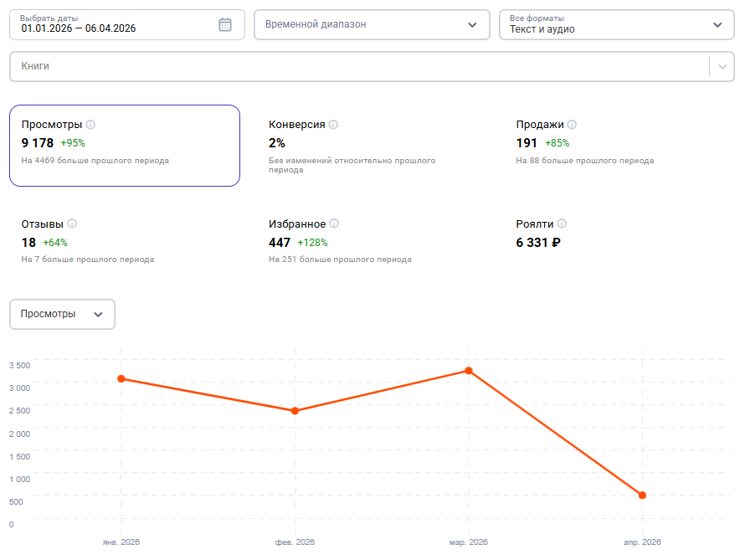Select the Отзывы metric card

click(x=125, y=241)
